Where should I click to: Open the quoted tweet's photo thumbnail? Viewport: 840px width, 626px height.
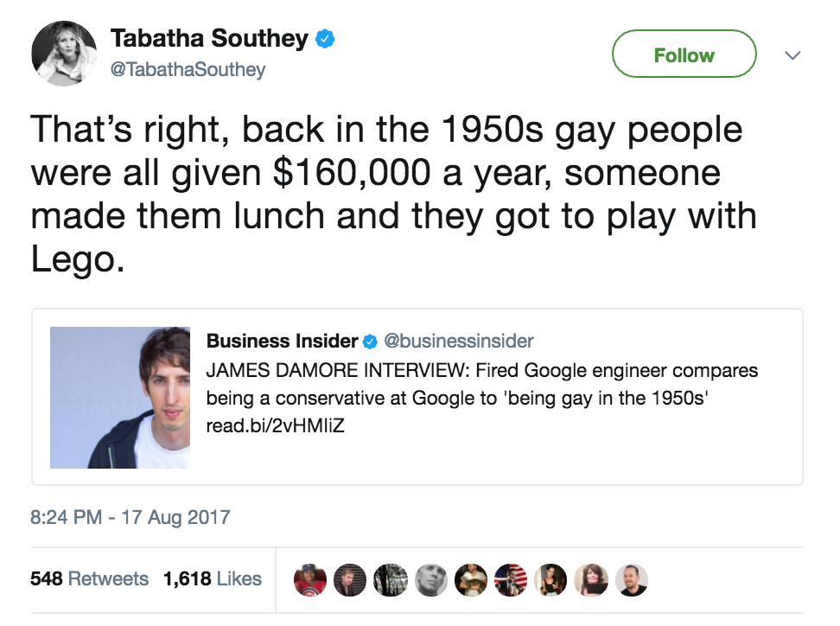(x=120, y=397)
